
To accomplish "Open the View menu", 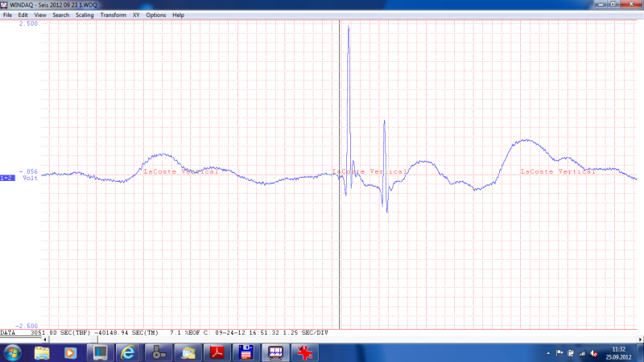I will [x=39, y=15].
